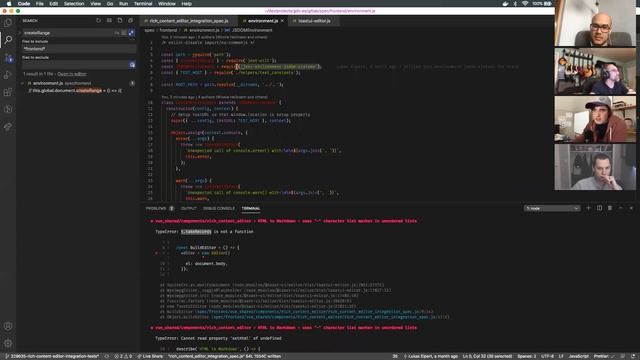
Task: Create a new terminal with plus icon
Action: (x=588, y=208)
